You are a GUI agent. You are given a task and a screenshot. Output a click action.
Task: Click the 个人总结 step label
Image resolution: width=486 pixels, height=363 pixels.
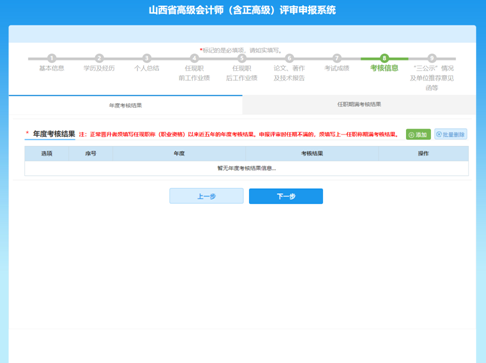(x=147, y=68)
